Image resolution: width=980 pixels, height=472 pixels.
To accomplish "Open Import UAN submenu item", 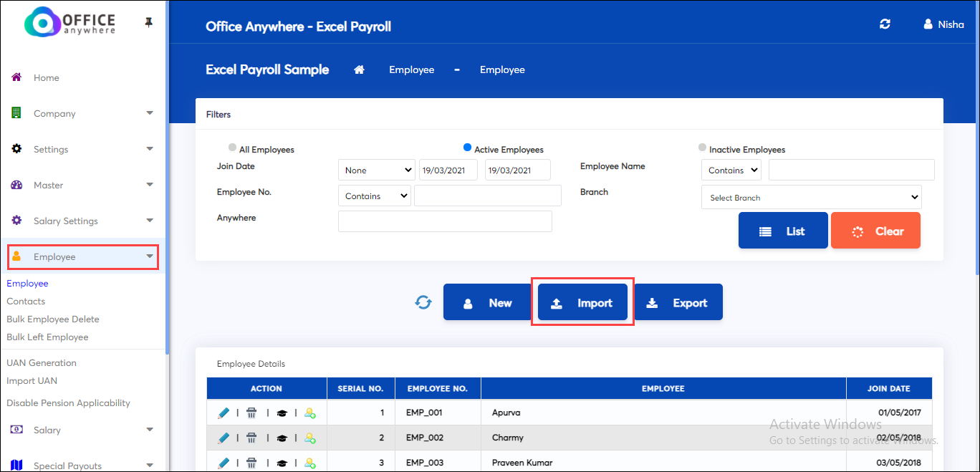I will pos(32,381).
